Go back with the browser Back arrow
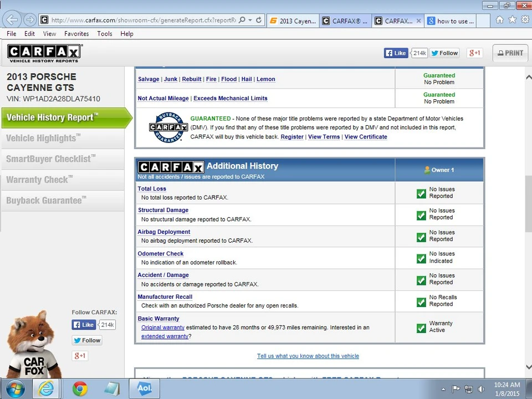Image resolution: width=532 pixels, height=399 pixels. [x=12, y=20]
